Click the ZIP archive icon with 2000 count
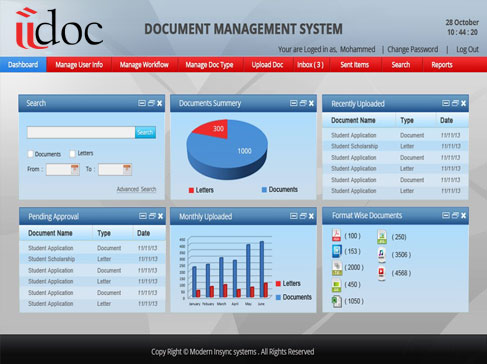The width and height of the screenshot is (487, 364). [x=337, y=268]
